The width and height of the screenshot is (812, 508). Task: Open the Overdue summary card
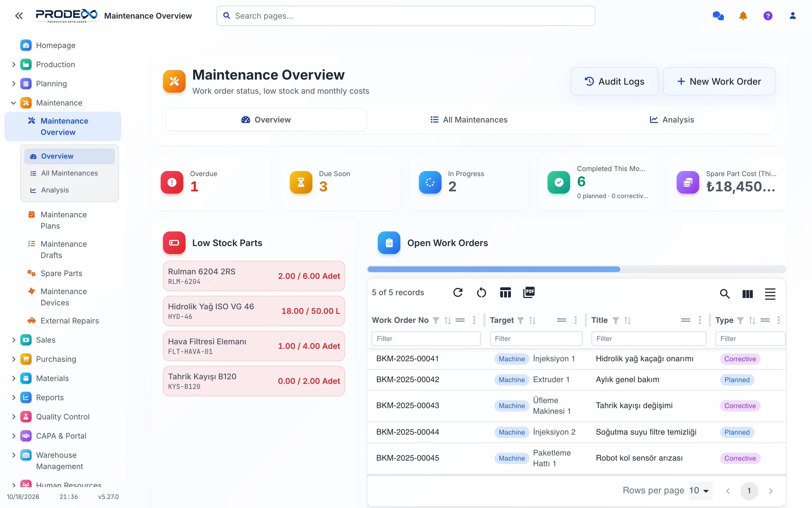(x=211, y=183)
